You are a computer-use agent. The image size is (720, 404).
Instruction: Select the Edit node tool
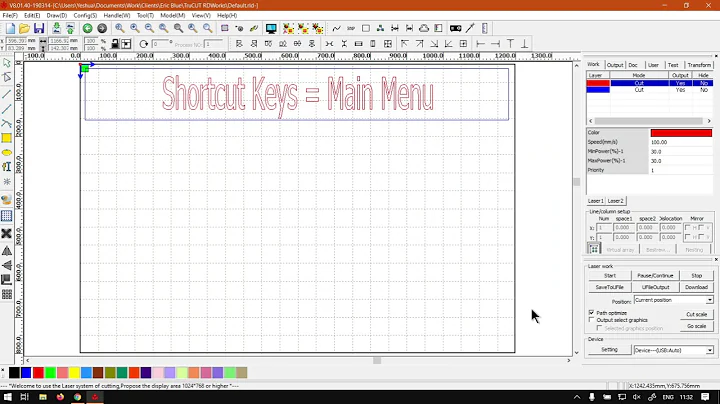pos(6,77)
